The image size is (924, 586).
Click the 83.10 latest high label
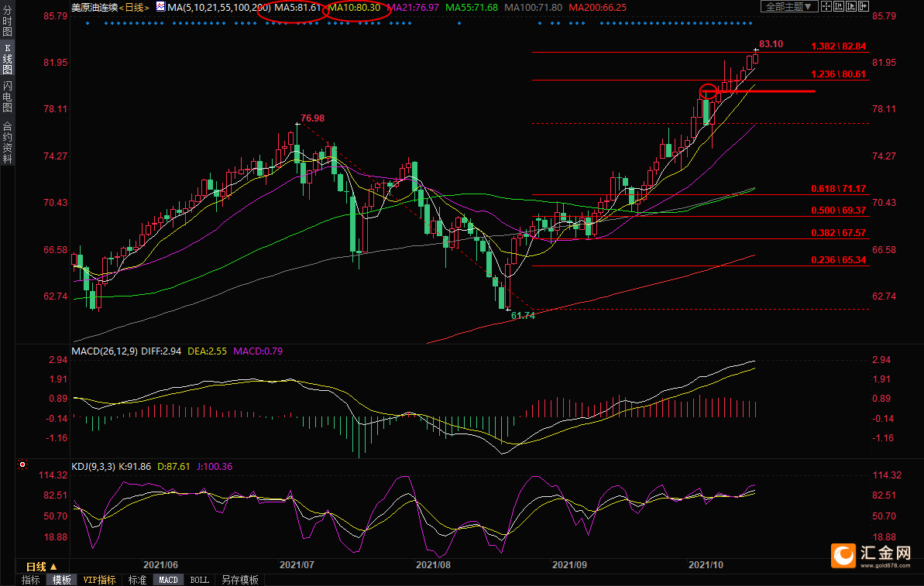coord(771,44)
